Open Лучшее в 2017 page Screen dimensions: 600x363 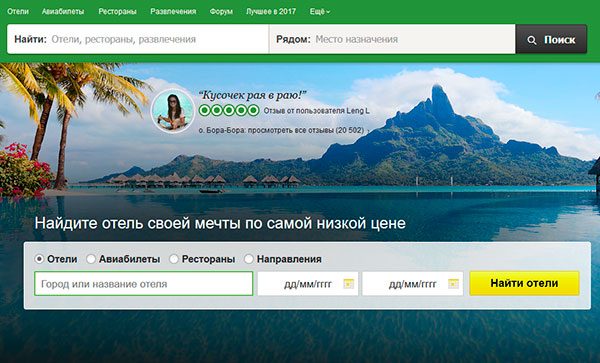(x=271, y=11)
